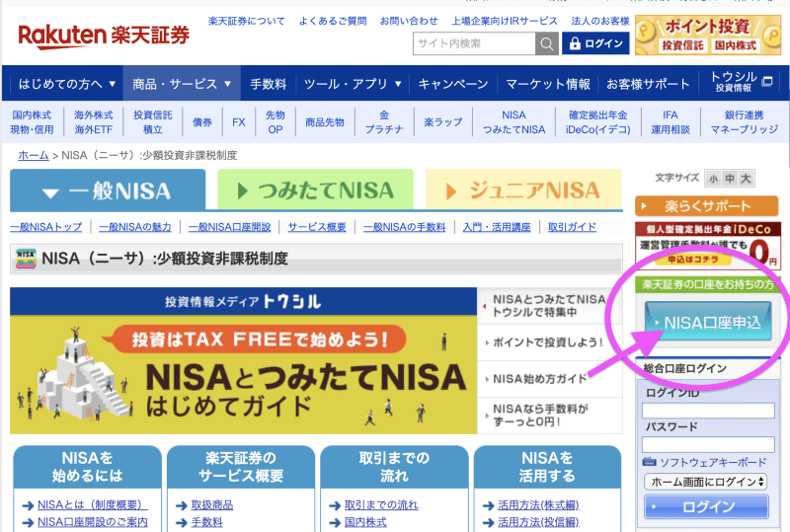Open 楽天証券について link
The width and height of the screenshot is (790, 532).
(246, 21)
